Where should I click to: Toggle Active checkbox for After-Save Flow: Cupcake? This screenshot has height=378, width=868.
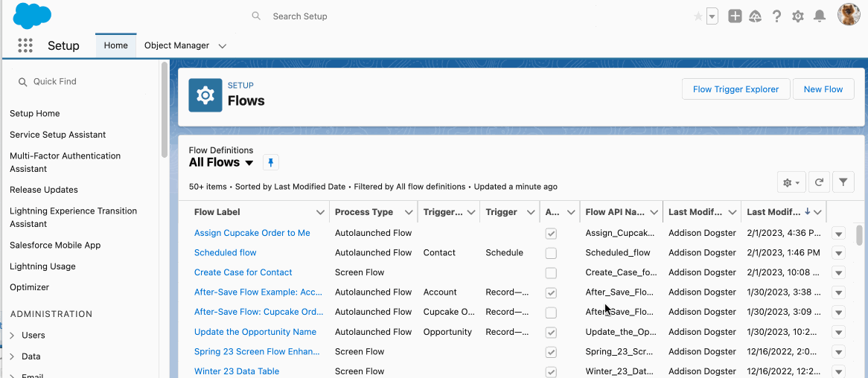coord(551,313)
